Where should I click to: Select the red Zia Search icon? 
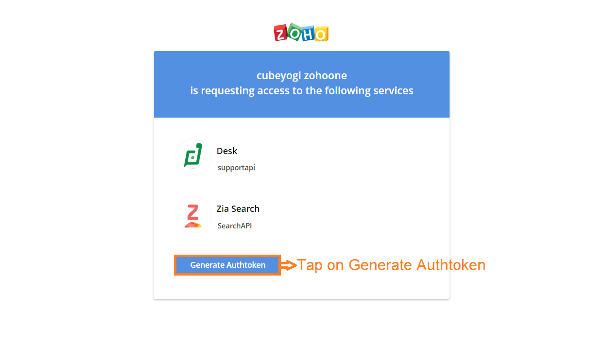[193, 215]
